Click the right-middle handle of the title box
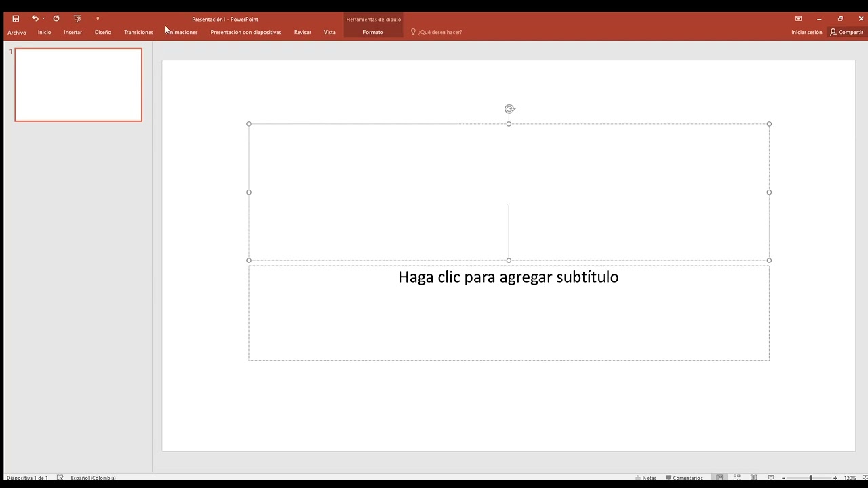 pyautogui.click(x=769, y=192)
